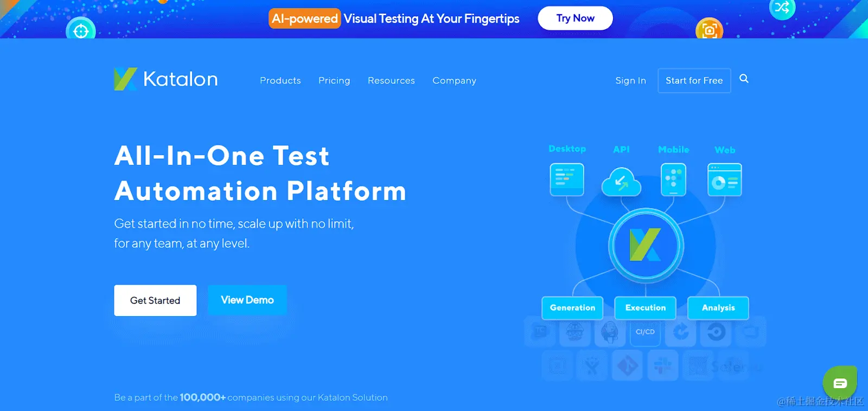Click the Web browser icon
Screen dimensions: 868x411
(x=725, y=179)
